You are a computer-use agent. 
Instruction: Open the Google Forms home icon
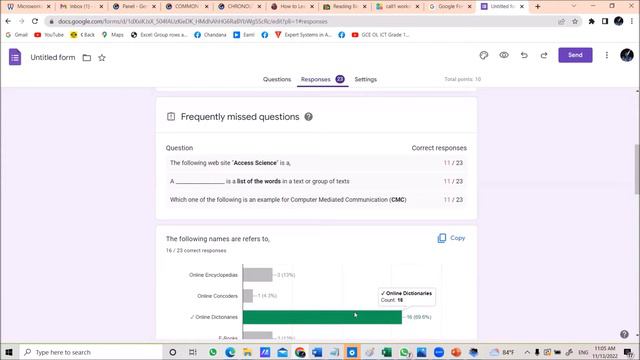click(x=15, y=57)
